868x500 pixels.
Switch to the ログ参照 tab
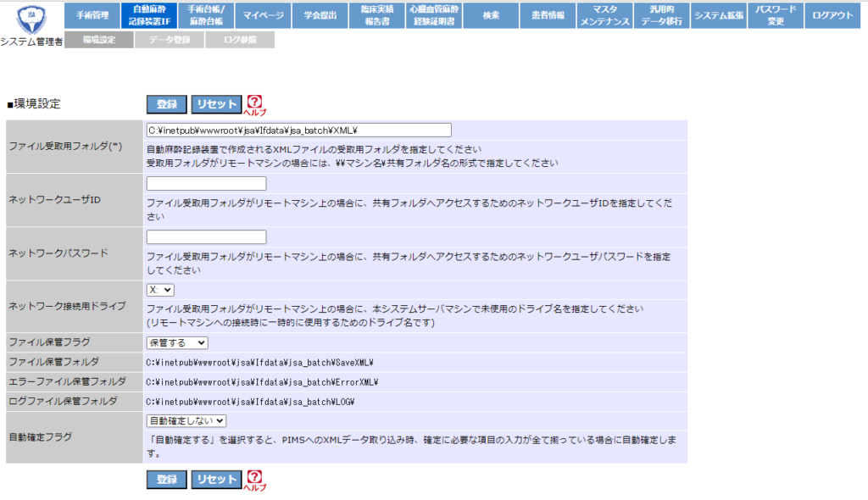pos(239,39)
